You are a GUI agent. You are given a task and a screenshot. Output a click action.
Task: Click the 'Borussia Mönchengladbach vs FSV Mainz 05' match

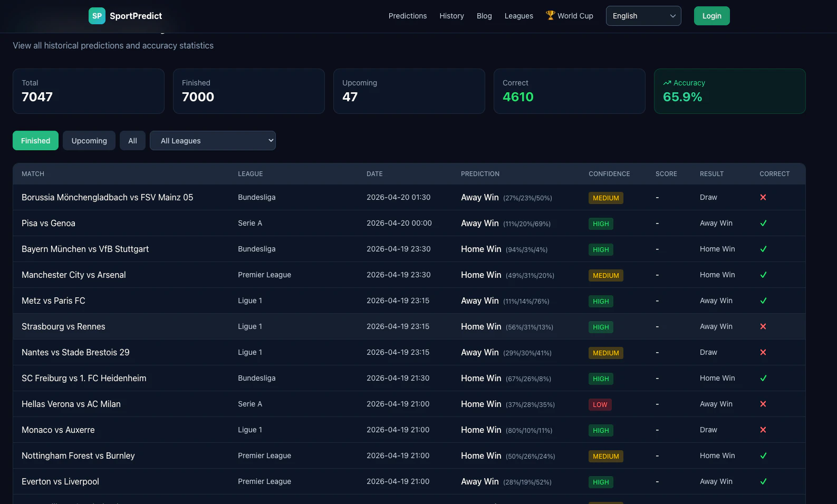point(108,197)
